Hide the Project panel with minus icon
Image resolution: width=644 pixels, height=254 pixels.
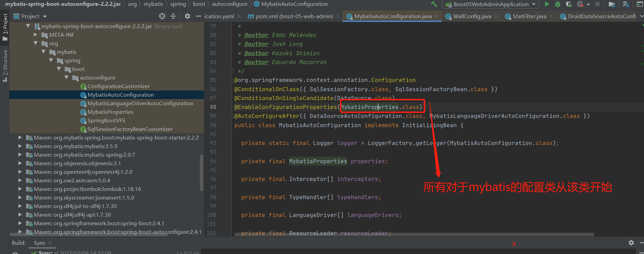click(198, 16)
